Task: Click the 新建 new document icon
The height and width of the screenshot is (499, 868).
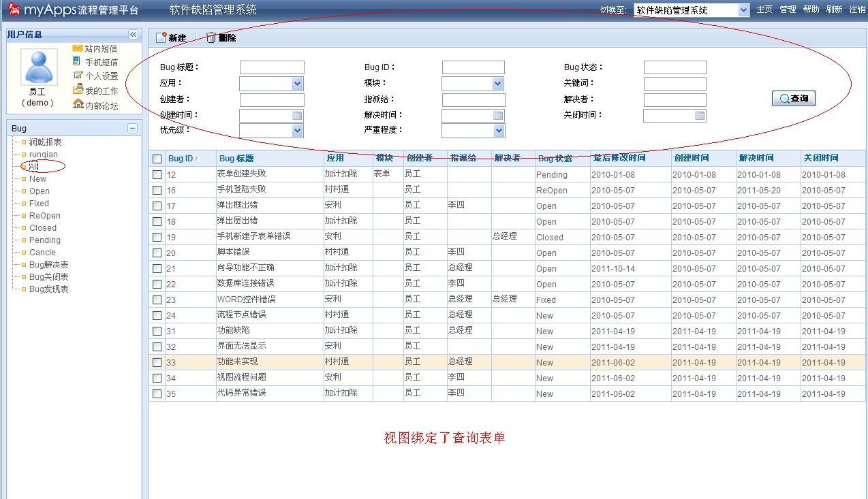Action: tap(161, 38)
